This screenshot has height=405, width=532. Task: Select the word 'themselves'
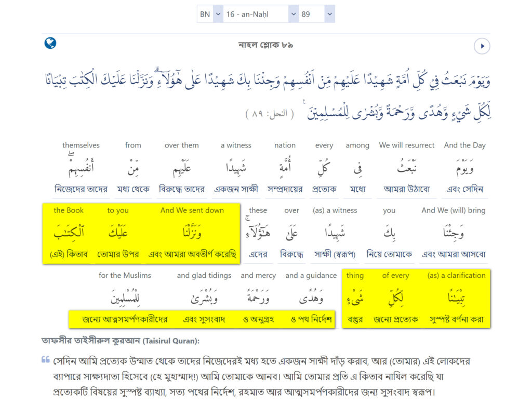point(81,168)
